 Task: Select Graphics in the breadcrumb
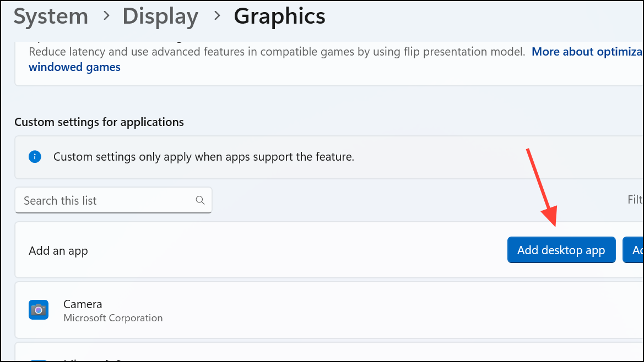(279, 17)
